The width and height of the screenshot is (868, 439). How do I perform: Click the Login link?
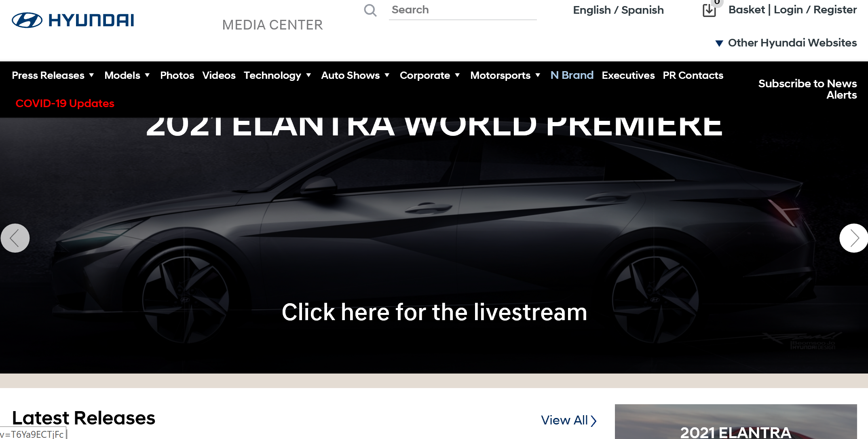coord(788,10)
